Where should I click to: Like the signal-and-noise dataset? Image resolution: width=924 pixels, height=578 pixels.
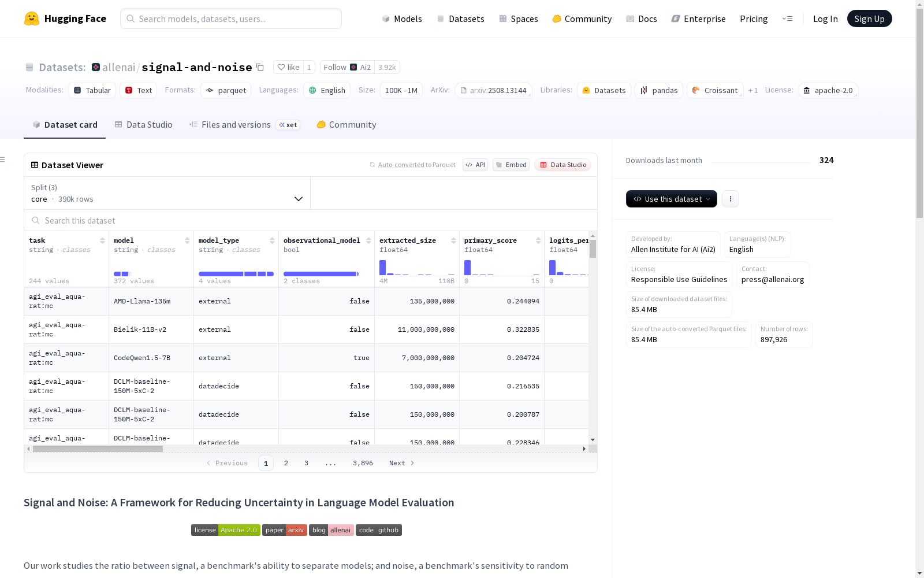tap(288, 67)
